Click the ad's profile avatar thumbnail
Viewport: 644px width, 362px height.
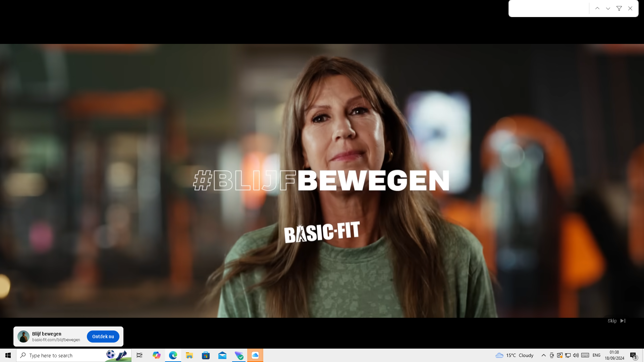tap(23, 337)
